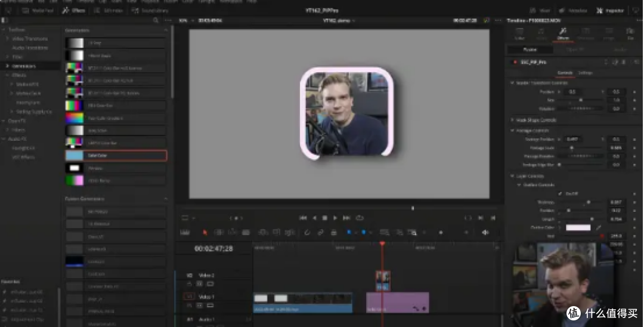
Task: Jump to the end of the timeline
Action: pos(346,218)
